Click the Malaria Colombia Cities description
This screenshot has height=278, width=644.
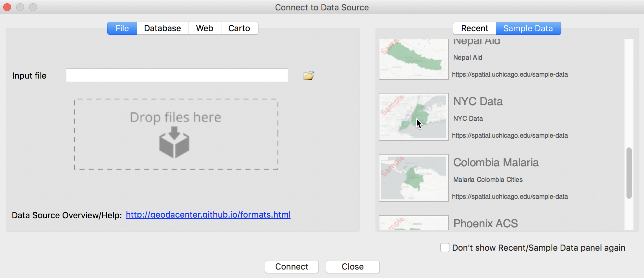tap(488, 180)
